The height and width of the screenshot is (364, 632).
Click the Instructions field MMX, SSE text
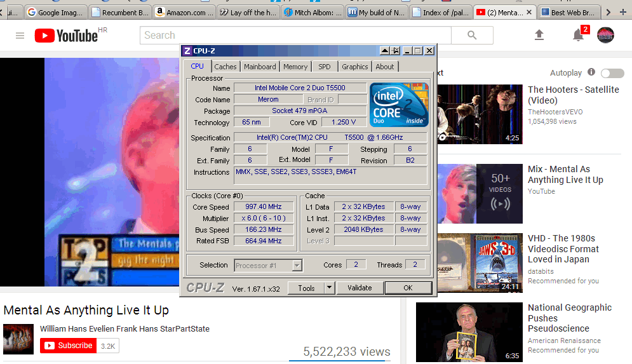click(296, 172)
